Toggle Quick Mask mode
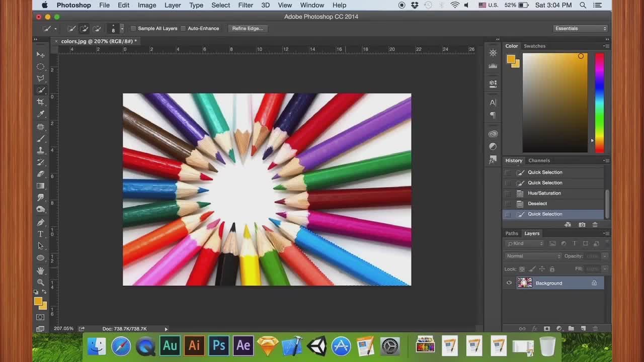This screenshot has height=362, width=644. click(x=40, y=317)
